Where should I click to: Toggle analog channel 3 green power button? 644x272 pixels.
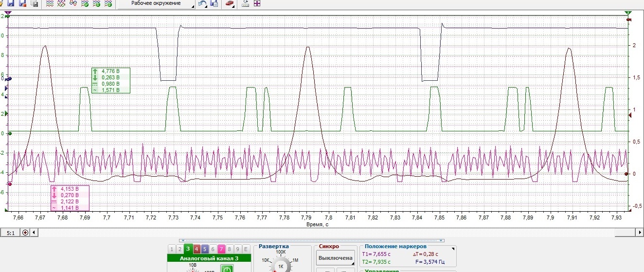point(227,268)
